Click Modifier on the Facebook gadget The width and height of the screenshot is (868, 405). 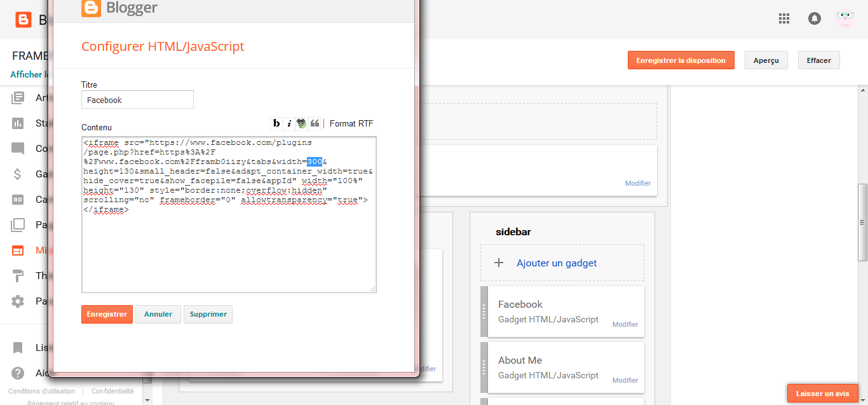[x=625, y=324]
